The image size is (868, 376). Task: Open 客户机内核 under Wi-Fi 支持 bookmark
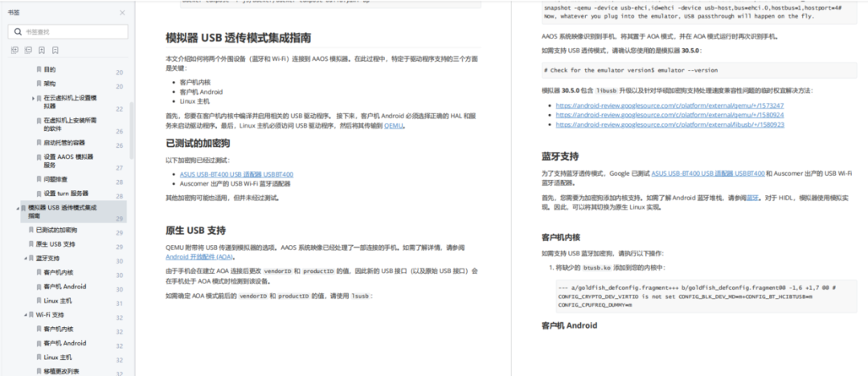point(58,329)
